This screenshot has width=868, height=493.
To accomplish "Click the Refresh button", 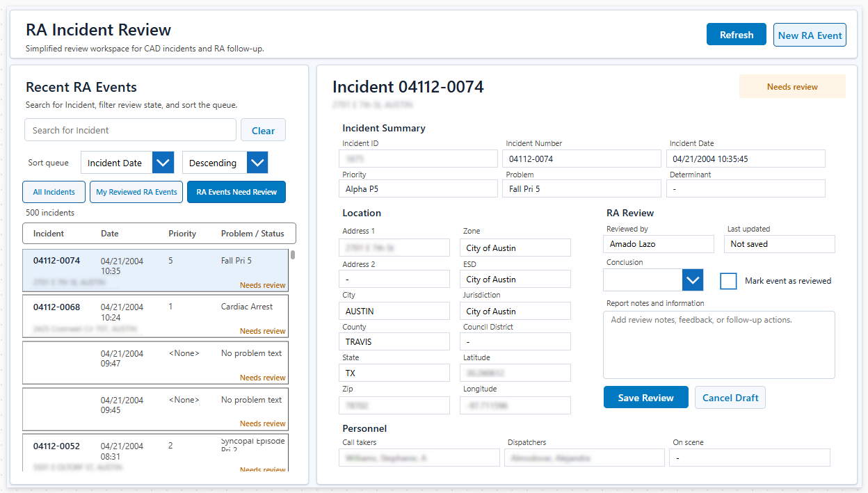I will pos(736,33).
